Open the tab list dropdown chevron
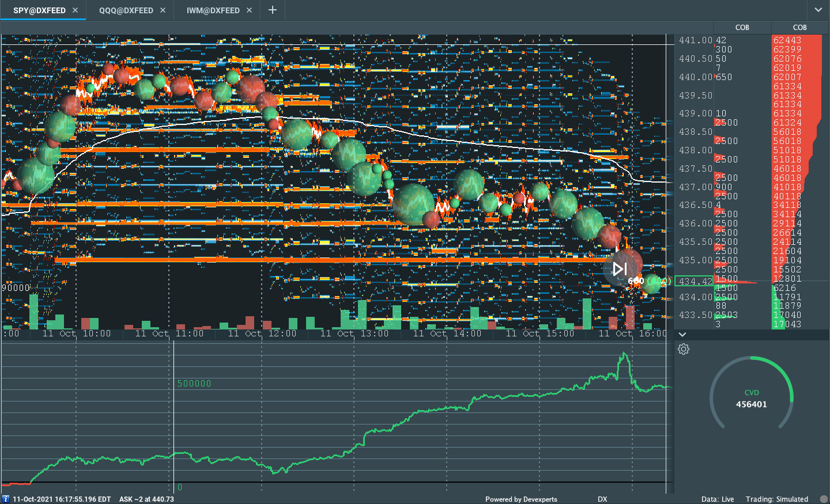Image resolution: width=830 pixels, height=504 pixels. [818, 10]
